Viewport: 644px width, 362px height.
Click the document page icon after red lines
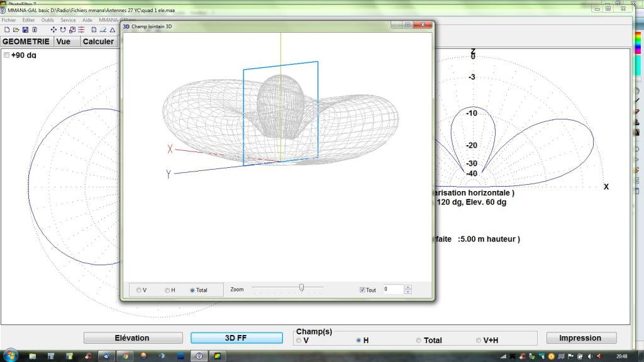point(94,30)
